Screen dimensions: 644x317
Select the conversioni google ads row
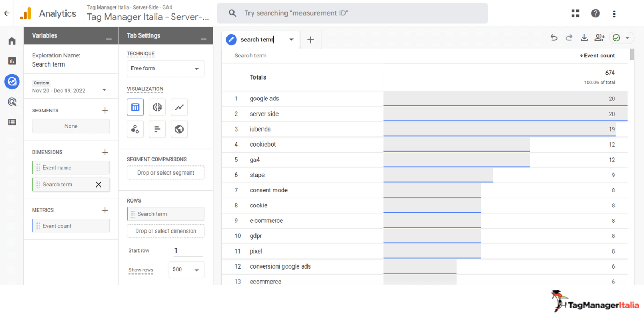(x=425, y=266)
